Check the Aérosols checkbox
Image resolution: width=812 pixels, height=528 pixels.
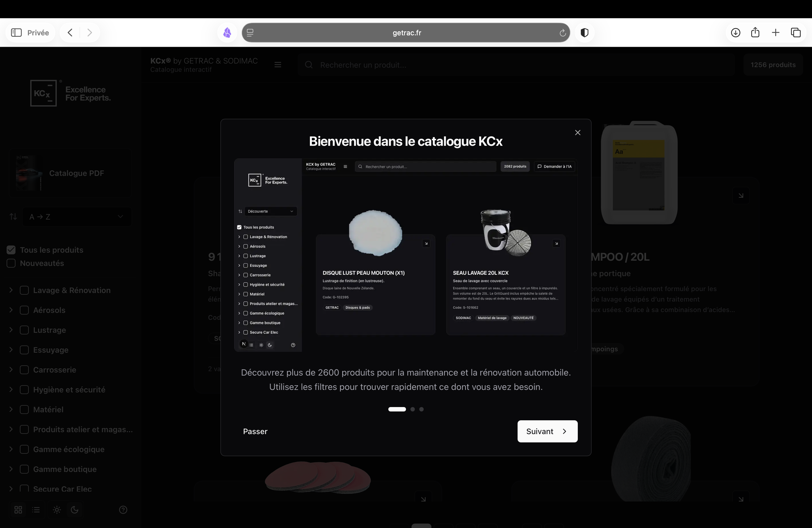click(x=24, y=310)
